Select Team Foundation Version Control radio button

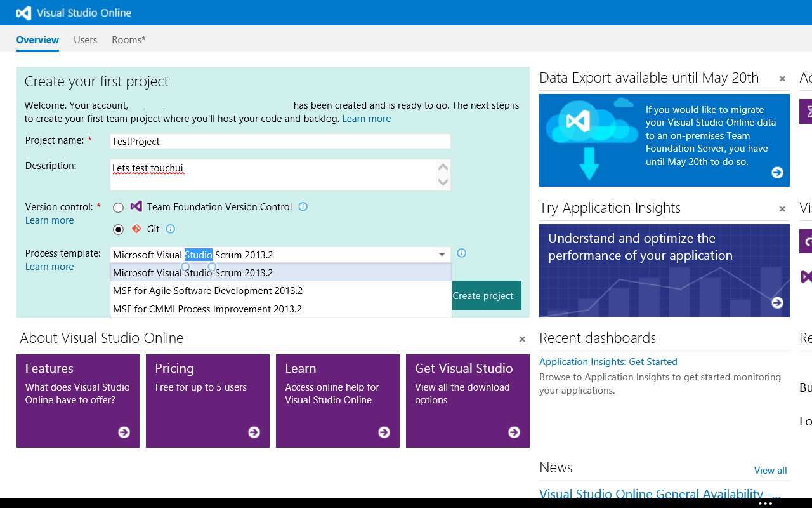coord(119,208)
